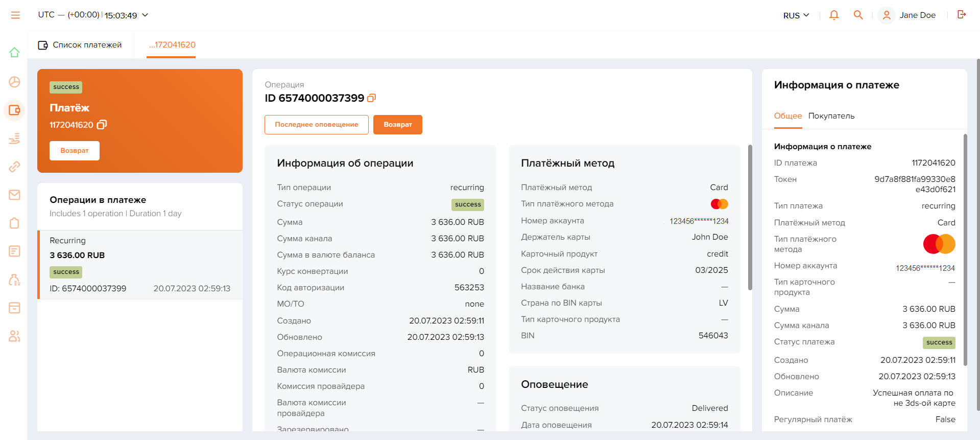Click Валюта комиссии value RUB
Viewport: 980px width, 440px height.
tap(476, 370)
